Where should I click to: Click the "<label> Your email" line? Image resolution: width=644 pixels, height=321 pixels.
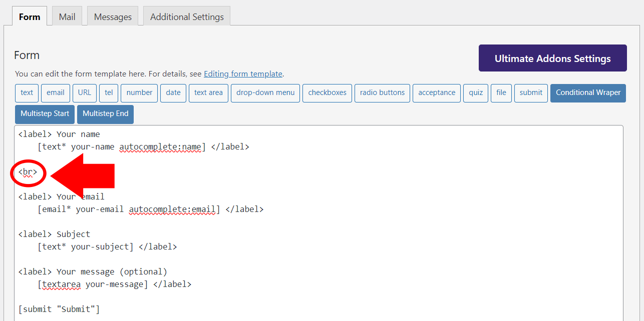click(61, 197)
